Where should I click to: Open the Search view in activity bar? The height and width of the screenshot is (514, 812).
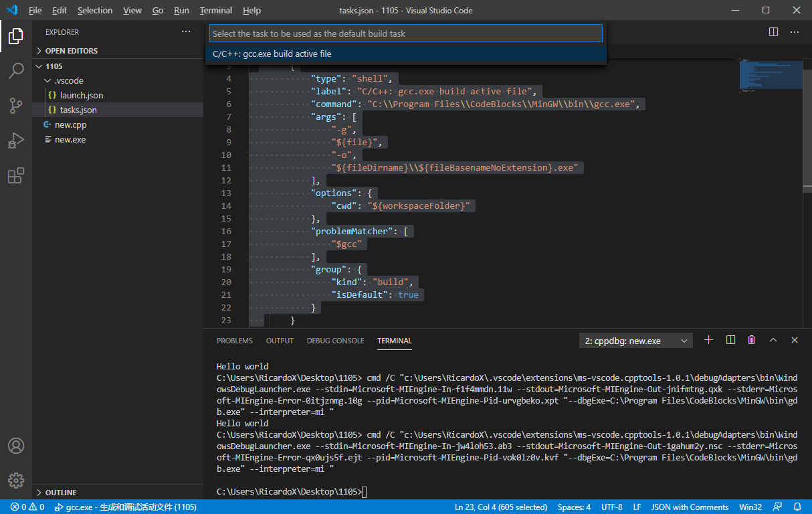coord(16,71)
